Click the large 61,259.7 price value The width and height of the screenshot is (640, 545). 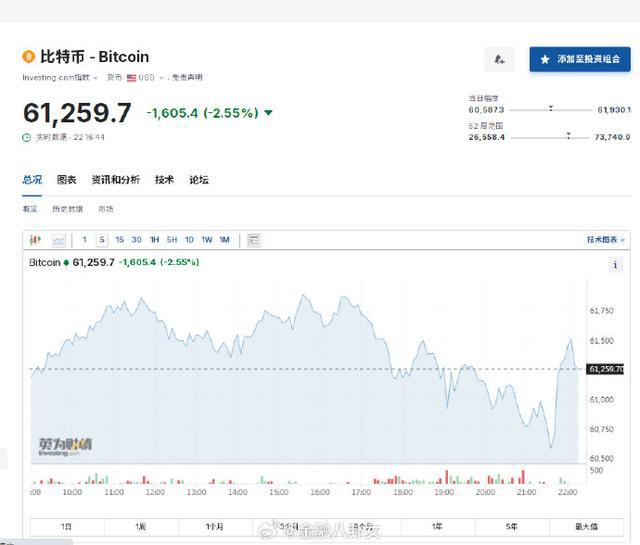point(77,113)
